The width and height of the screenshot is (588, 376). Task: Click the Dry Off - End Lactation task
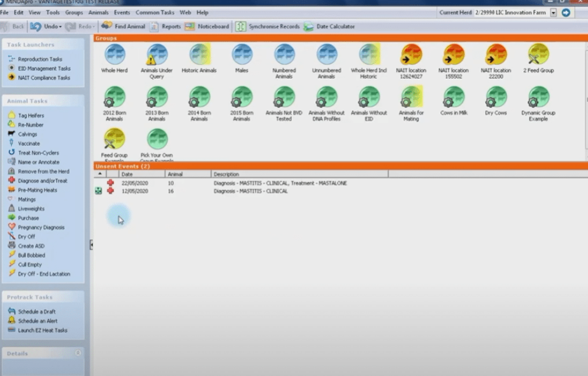pos(39,274)
